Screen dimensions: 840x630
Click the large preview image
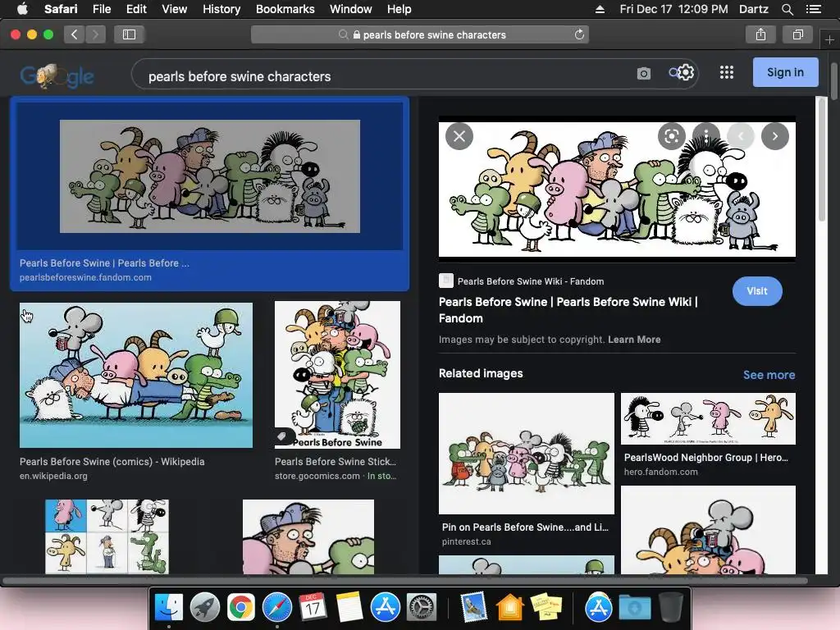[x=617, y=189]
